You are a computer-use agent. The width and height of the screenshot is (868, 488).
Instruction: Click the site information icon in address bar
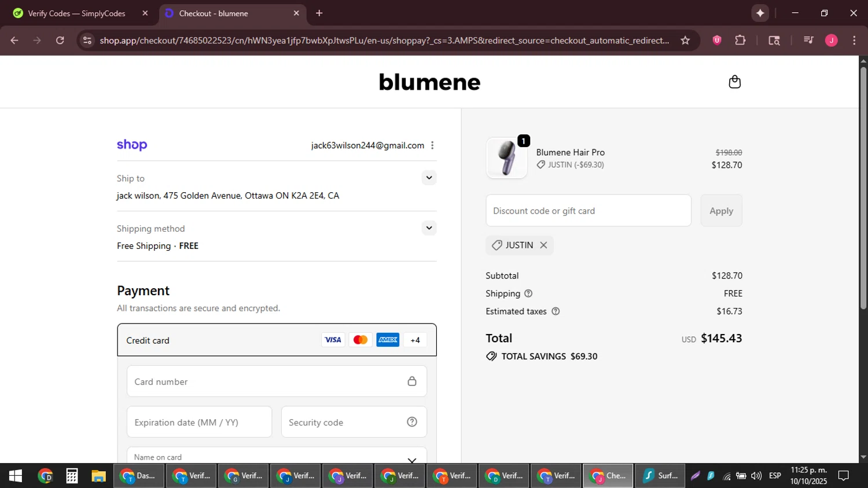point(87,40)
